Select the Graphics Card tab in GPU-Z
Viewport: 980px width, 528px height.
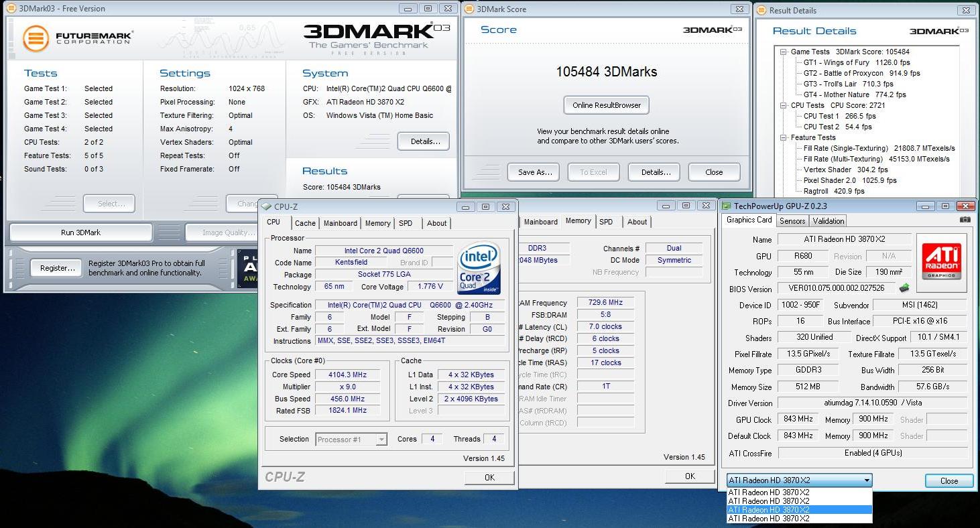click(749, 220)
